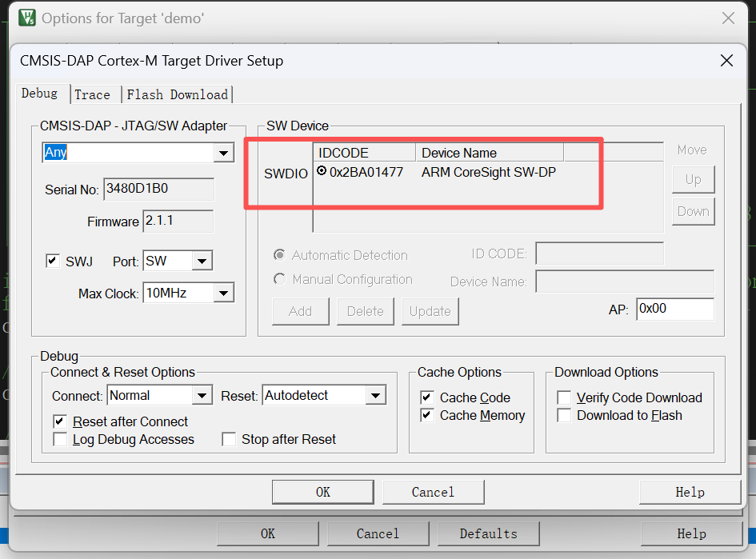Toggle the Cache Code checkbox

tap(427, 397)
